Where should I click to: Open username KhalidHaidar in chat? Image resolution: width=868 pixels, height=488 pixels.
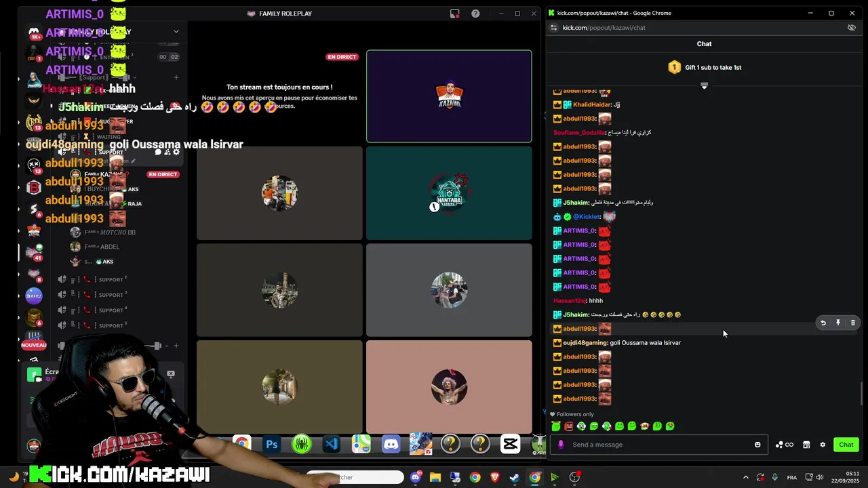click(592, 105)
